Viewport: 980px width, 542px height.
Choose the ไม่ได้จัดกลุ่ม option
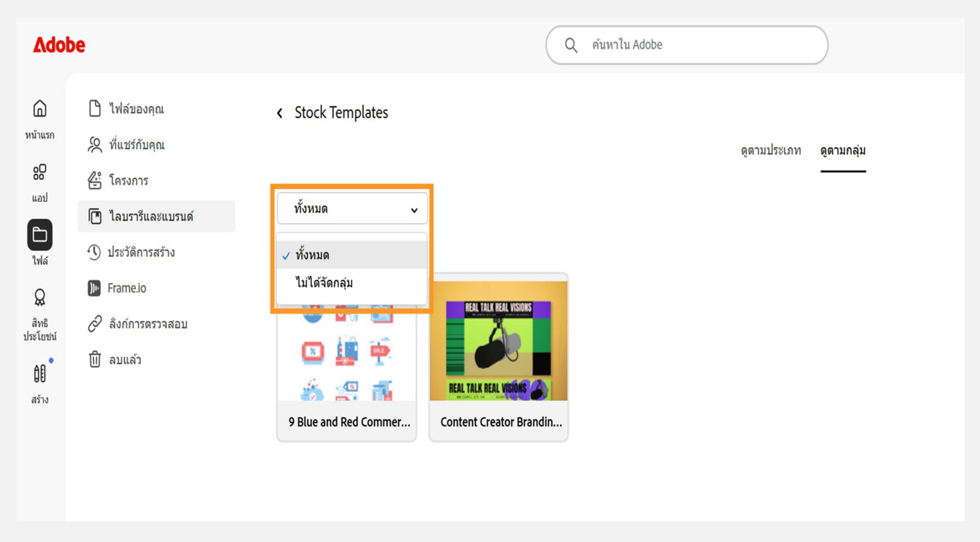tap(352, 282)
